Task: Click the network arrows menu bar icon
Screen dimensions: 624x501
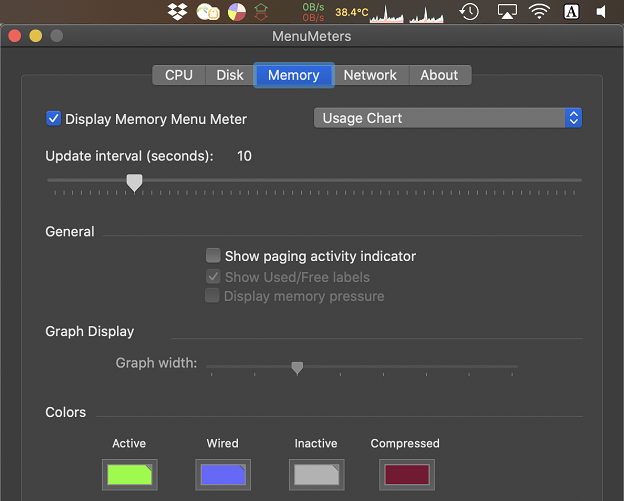Action: click(261, 12)
